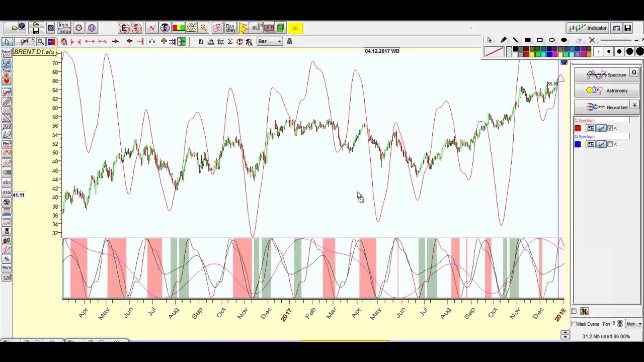Click the More button in left sidebar
644x362 pixels.
[7, 268]
